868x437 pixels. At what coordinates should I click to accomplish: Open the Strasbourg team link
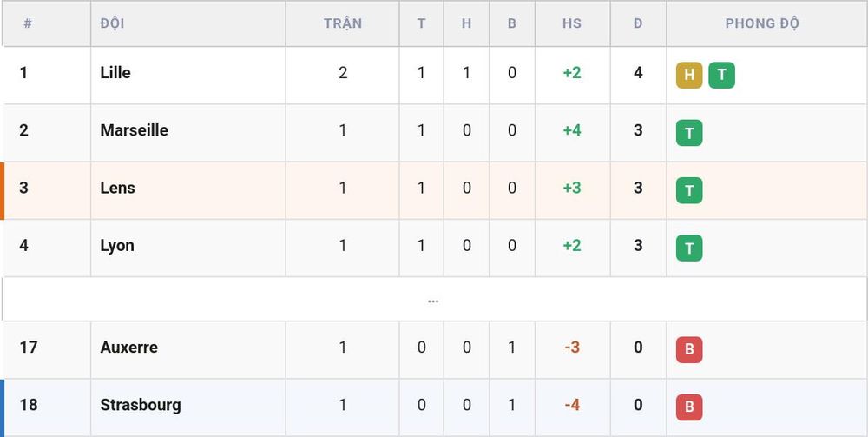tap(140, 405)
